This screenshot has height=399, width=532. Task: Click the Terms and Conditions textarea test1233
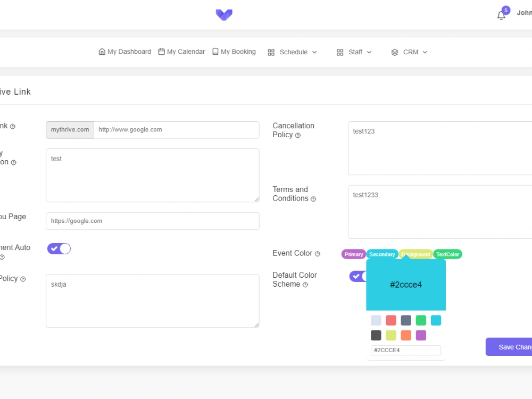[440, 212]
